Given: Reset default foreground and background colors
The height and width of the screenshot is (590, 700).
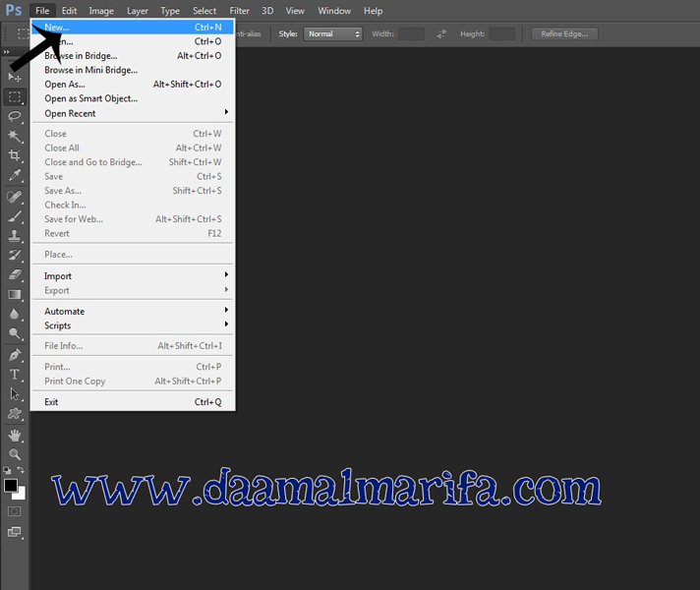Looking at the screenshot, I should (x=7, y=470).
